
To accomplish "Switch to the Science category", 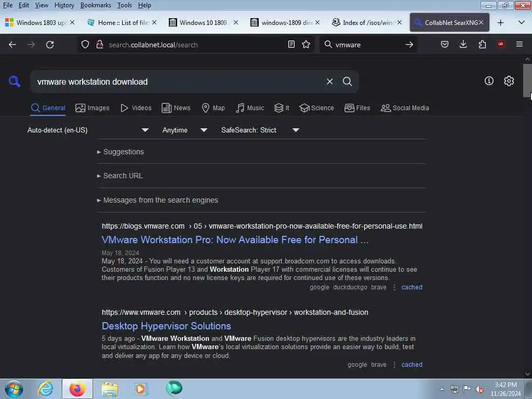I will [317, 108].
